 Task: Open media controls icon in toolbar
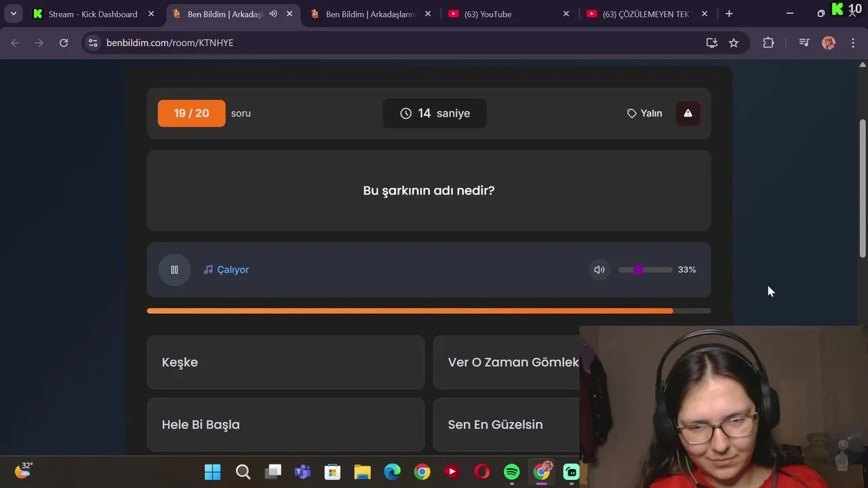coord(804,43)
